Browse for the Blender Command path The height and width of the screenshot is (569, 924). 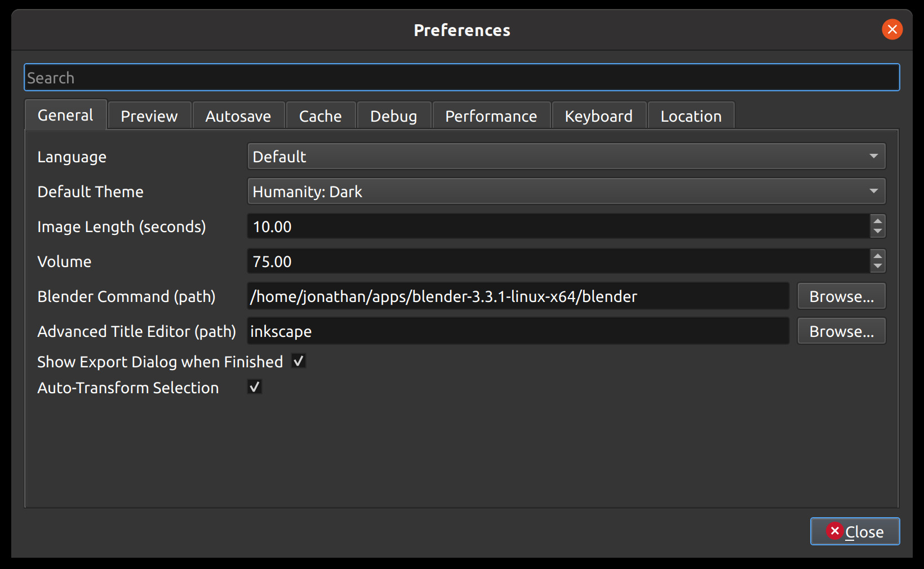click(x=841, y=296)
